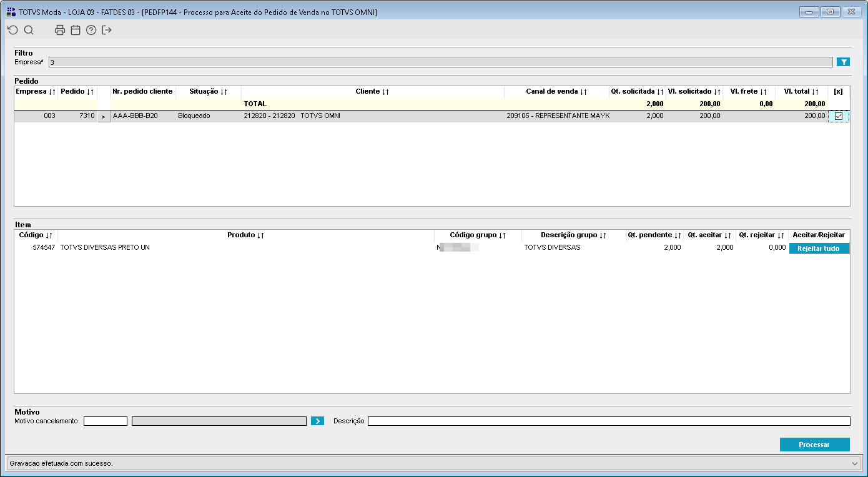
Task: Select the AAA-BBB-B20 client order cell
Action: pos(143,116)
